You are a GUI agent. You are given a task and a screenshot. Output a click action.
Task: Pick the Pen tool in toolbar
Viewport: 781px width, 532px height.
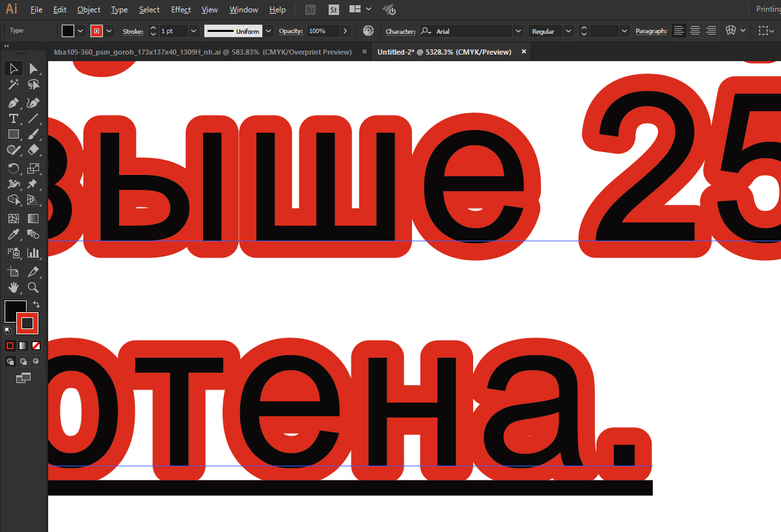(13, 103)
